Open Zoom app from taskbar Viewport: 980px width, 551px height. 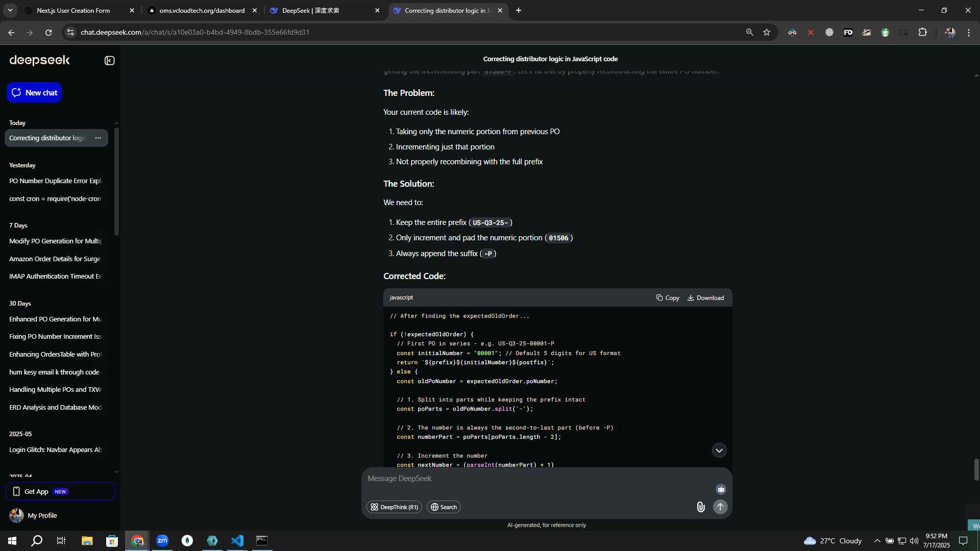(x=162, y=541)
